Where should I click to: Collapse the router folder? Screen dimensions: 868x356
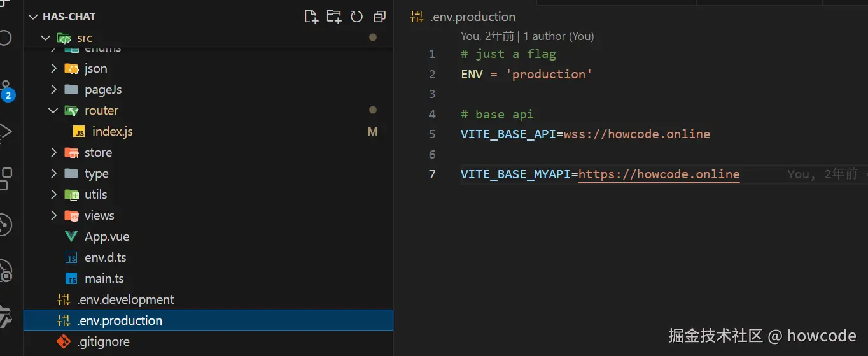pos(53,111)
